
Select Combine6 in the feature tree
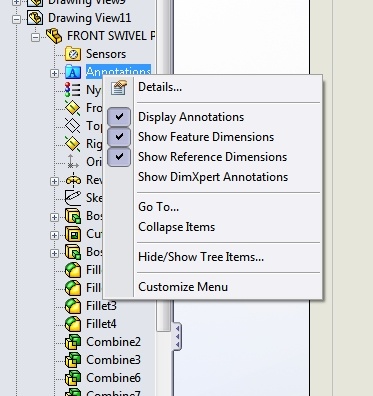click(x=113, y=378)
